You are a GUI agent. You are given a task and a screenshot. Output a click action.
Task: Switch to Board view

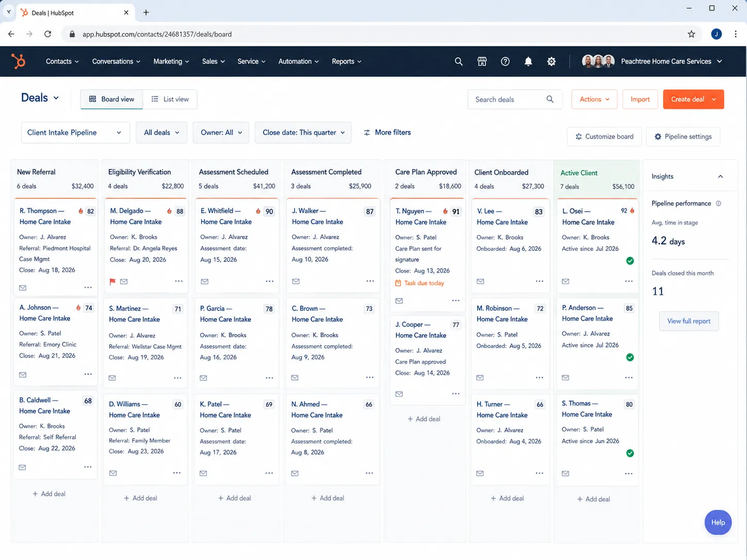(x=111, y=100)
